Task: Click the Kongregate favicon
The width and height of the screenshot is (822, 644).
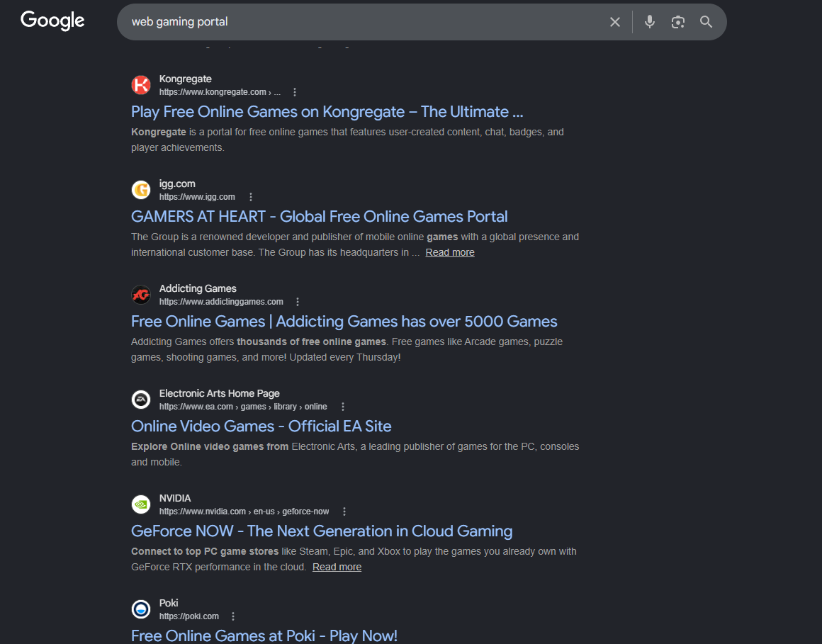Action: pyautogui.click(x=141, y=85)
